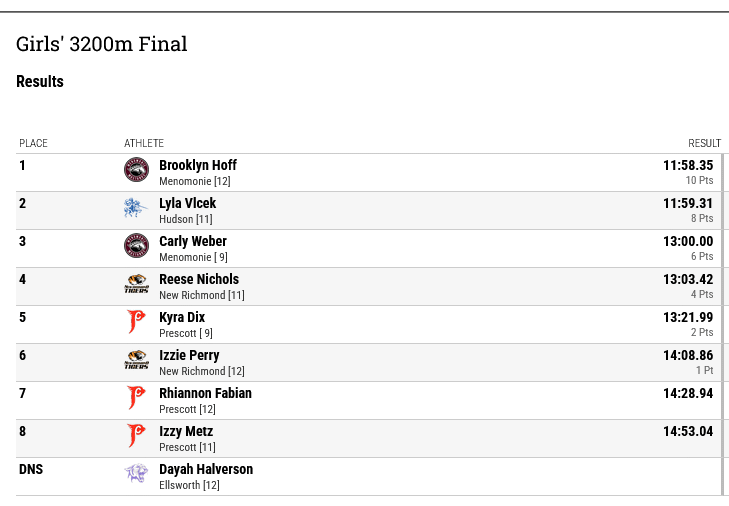Click Hudson team logo beside Lyla Vlcek

click(x=136, y=208)
